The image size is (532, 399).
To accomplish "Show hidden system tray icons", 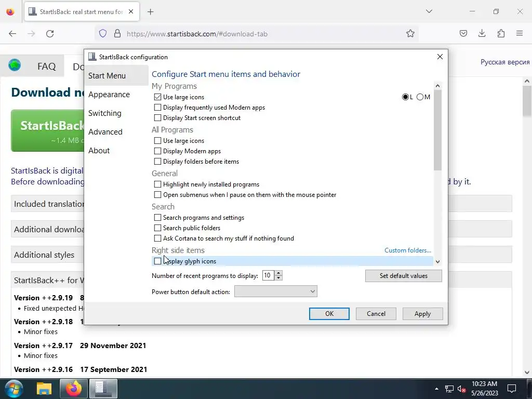I will 436,389.
